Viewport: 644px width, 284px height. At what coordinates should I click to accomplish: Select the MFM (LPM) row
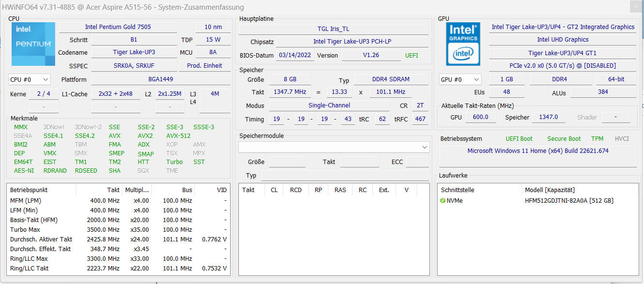(x=118, y=201)
